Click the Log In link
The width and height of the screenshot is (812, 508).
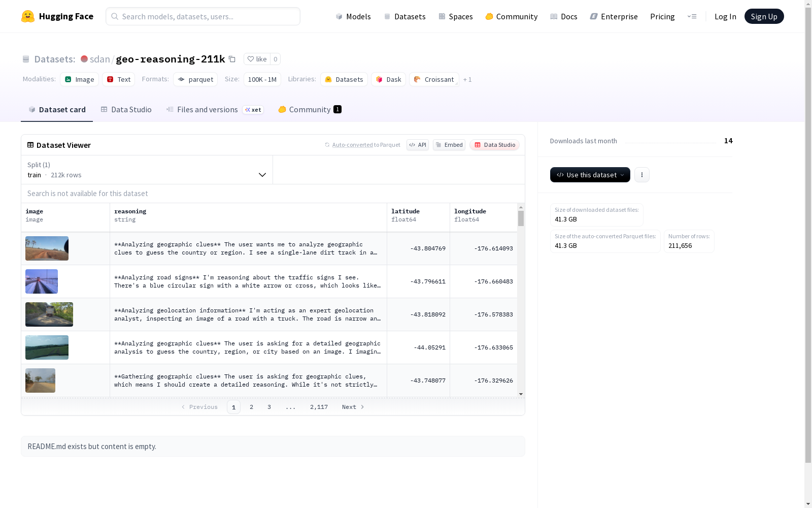[725, 16]
